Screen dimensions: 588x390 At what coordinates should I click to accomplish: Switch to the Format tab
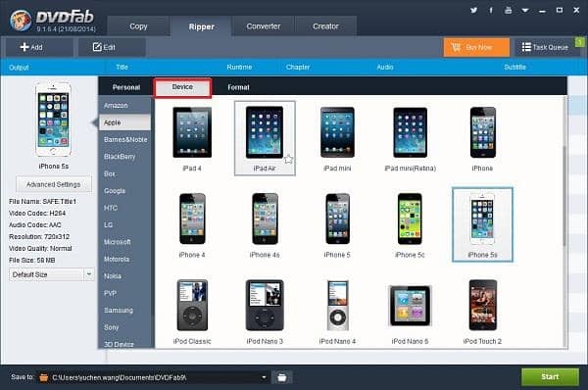tap(238, 87)
